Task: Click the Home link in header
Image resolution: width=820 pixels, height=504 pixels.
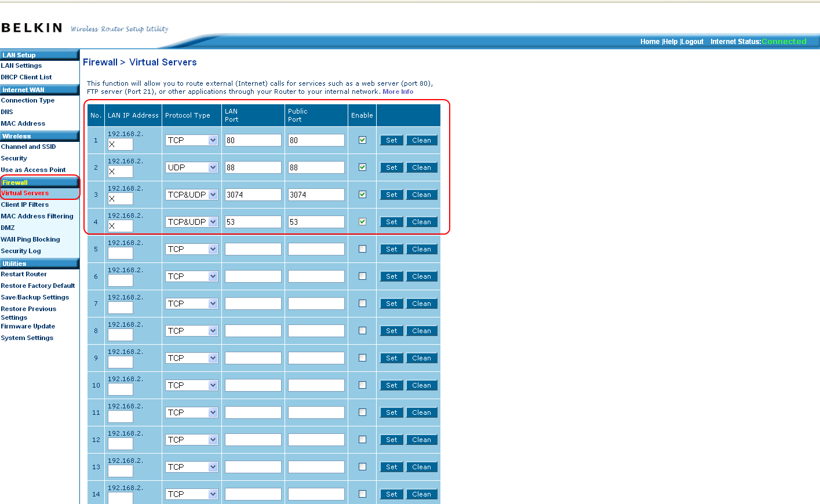Action: (x=650, y=42)
